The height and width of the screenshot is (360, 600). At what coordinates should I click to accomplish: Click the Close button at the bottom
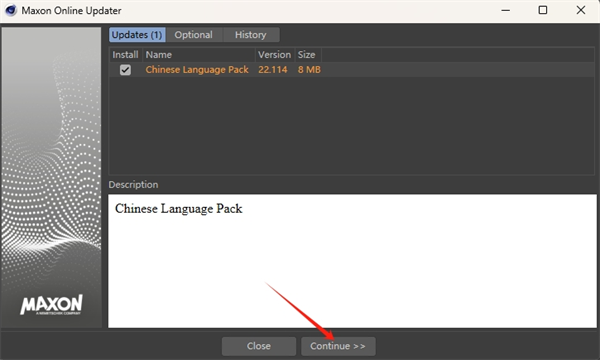point(259,346)
